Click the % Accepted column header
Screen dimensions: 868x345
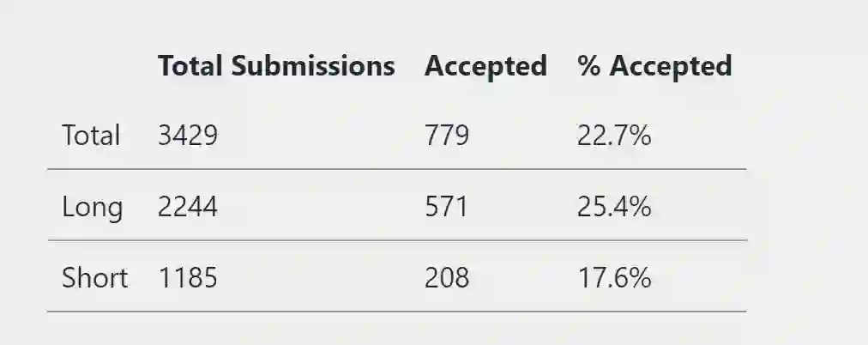(x=654, y=66)
